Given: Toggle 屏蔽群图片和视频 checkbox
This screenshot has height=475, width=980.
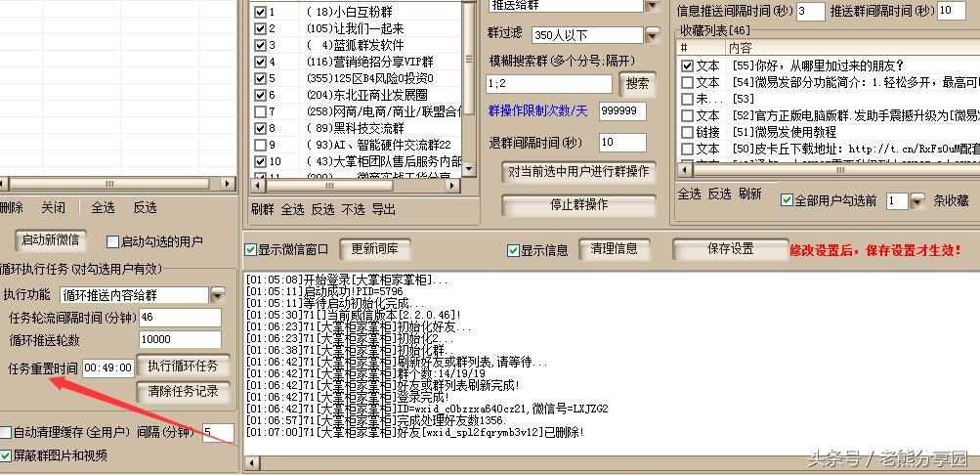Looking at the screenshot, I should (x=6, y=455).
